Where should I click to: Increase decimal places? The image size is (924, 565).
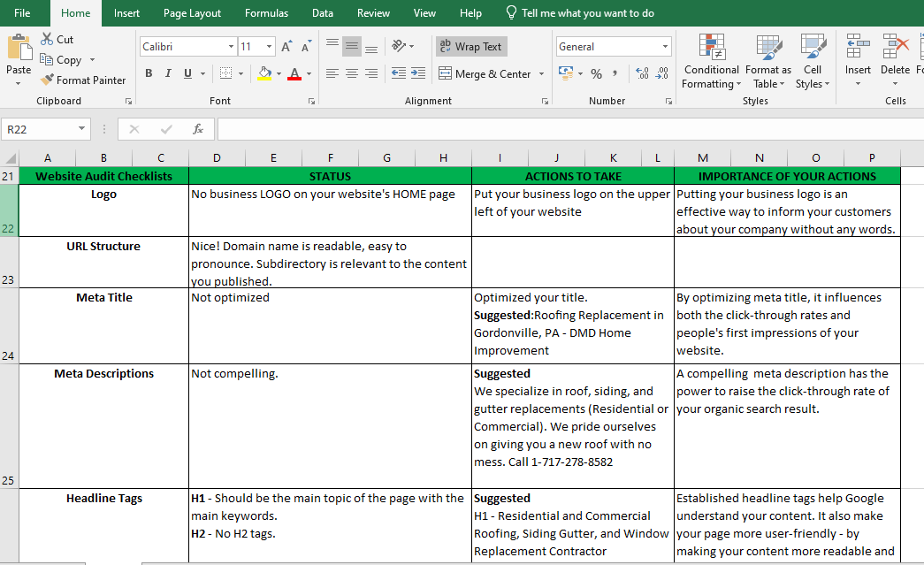pyautogui.click(x=642, y=73)
